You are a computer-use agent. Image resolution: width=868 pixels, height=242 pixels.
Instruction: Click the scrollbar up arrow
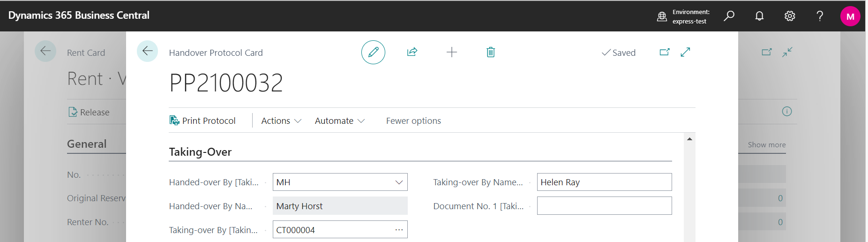tap(689, 139)
